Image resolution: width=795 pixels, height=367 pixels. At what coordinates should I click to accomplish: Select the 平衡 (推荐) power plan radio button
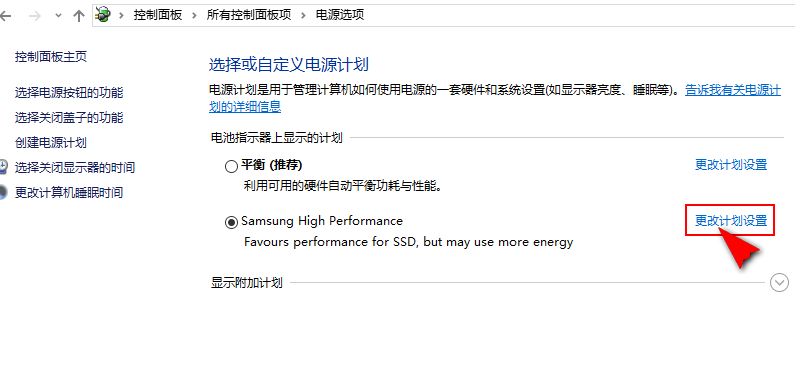click(x=231, y=166)
